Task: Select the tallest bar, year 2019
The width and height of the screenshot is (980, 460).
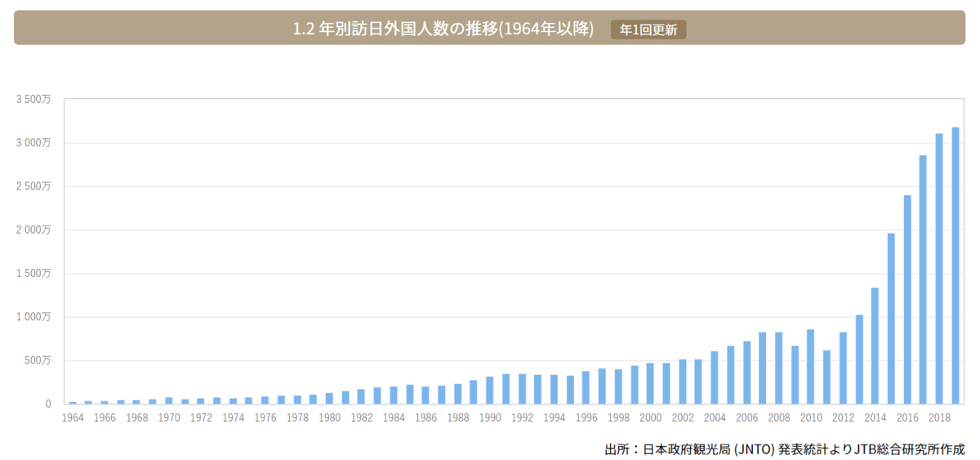Action: 955,266
